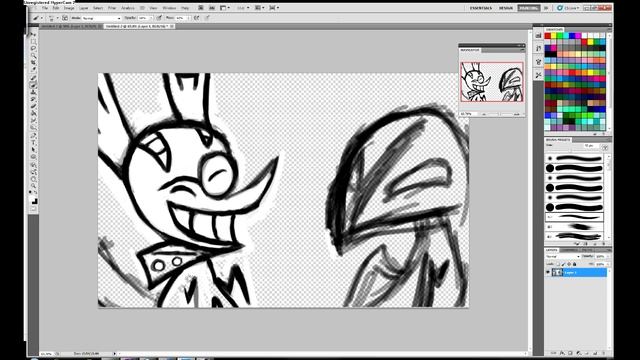
Task: Select the Lasso tool
Action: click(x=33, y=49)
